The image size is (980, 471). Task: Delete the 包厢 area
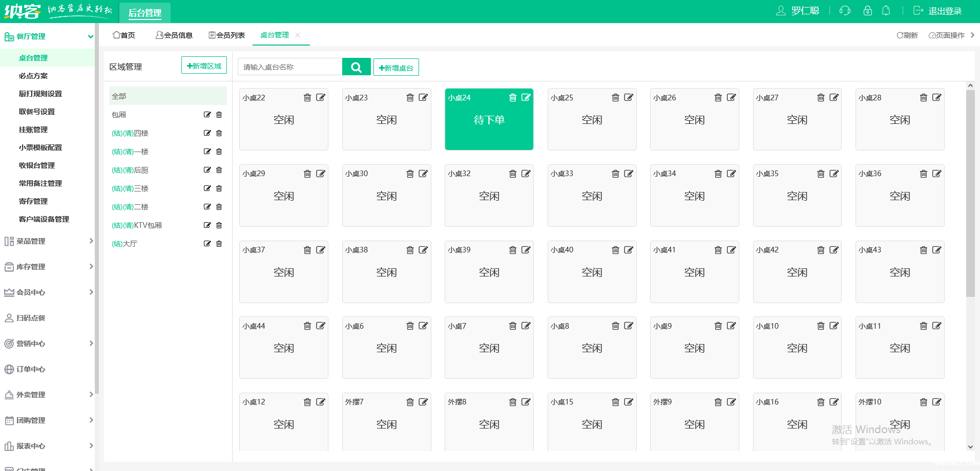tap(219, 115)
